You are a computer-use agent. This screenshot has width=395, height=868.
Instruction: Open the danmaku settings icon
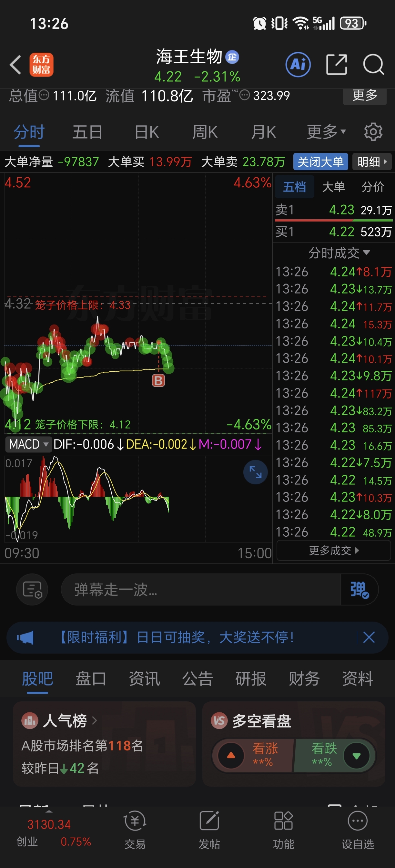[x=32, y=589]
